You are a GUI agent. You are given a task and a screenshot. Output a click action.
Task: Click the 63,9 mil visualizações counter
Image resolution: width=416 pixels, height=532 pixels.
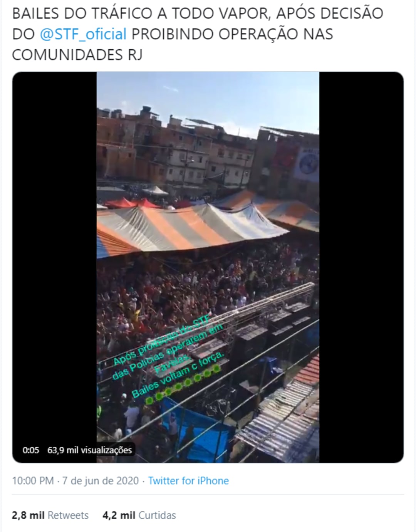coord(89,450)
